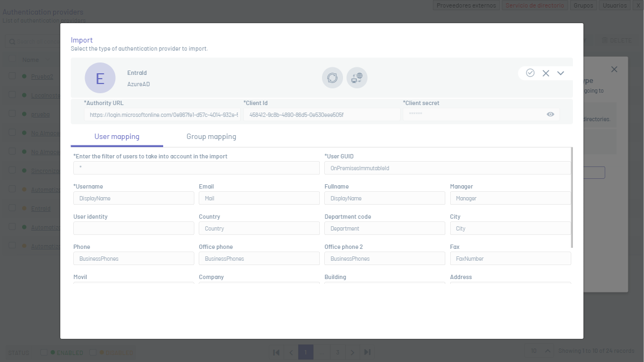Click the Username mapping input field
This screenshot has height=362, width=644.
click(x=134, y=198)
